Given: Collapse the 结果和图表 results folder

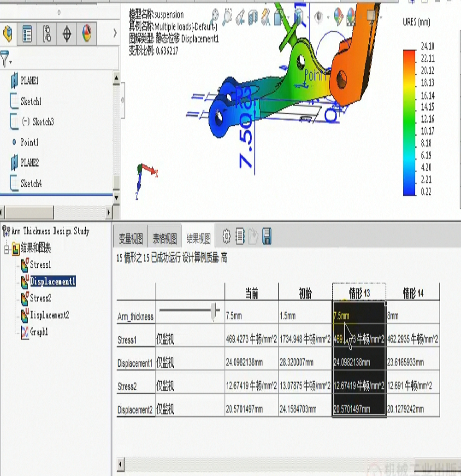Looking at the screenshot, I should [6, 249].
